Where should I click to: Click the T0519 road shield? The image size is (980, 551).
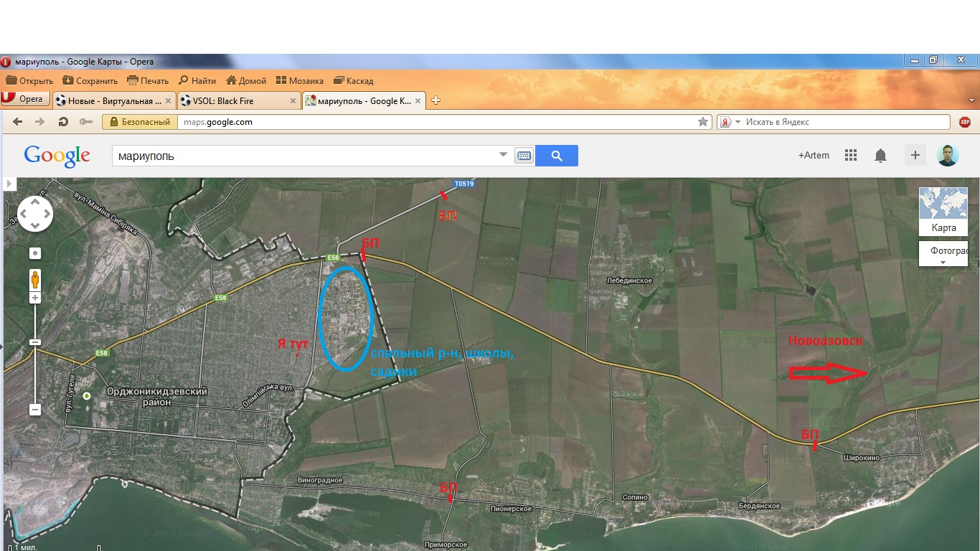(x=464, y=184)
